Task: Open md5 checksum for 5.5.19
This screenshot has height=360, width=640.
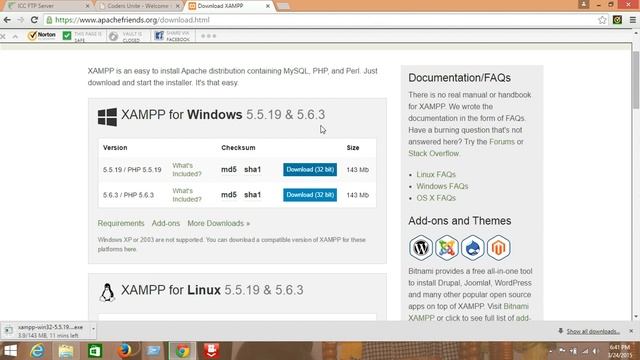Action: 229,169
